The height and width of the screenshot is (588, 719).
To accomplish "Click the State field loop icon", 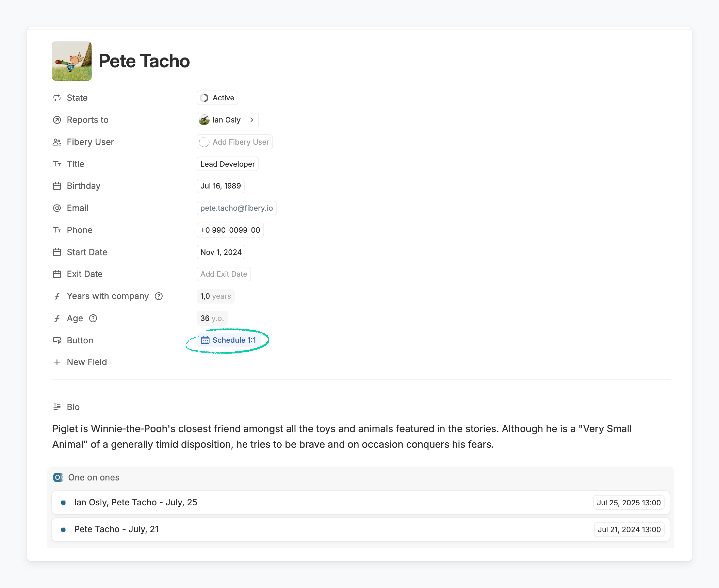I will pyautogui.click(x=57, y=98).
